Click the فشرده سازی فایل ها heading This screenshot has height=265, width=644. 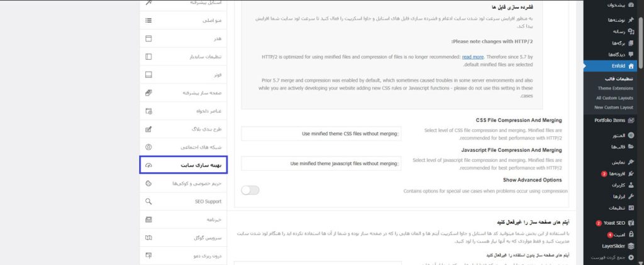[x=512, y=6]
